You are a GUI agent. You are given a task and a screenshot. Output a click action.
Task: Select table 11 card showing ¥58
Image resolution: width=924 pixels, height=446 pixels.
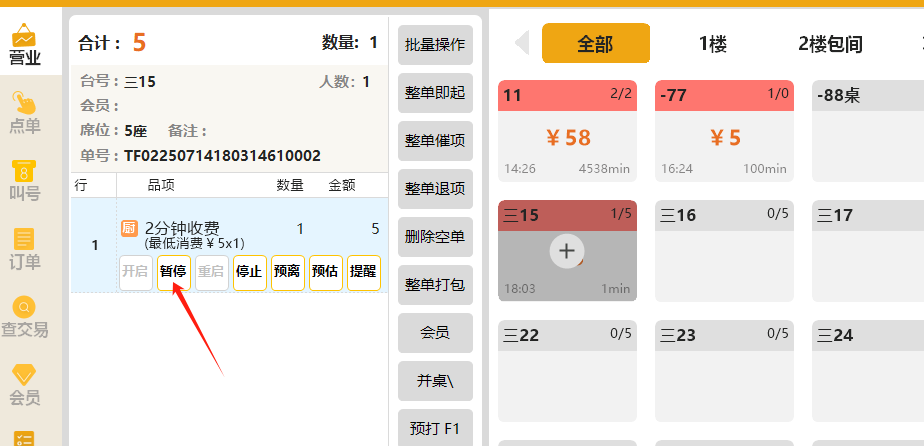pyautogui.click(x=567, y=131)
